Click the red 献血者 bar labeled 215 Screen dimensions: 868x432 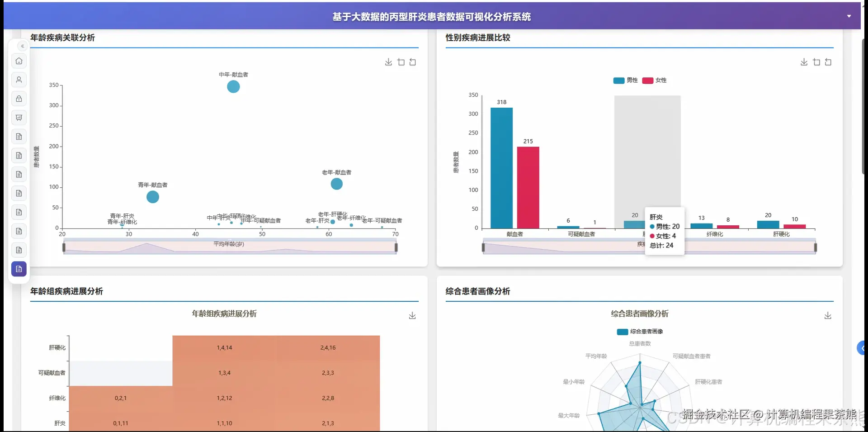pos(528,188)
